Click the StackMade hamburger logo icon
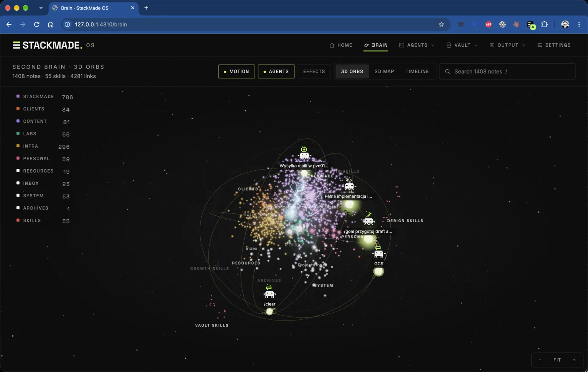588x372 pixels. [x=16, y=45]
